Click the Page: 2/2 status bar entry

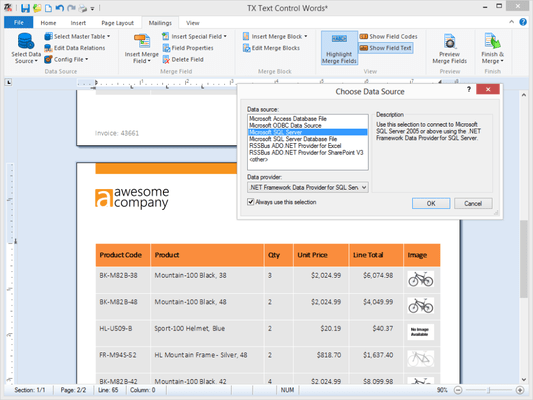pyautogui.click(x=73, y=390)
